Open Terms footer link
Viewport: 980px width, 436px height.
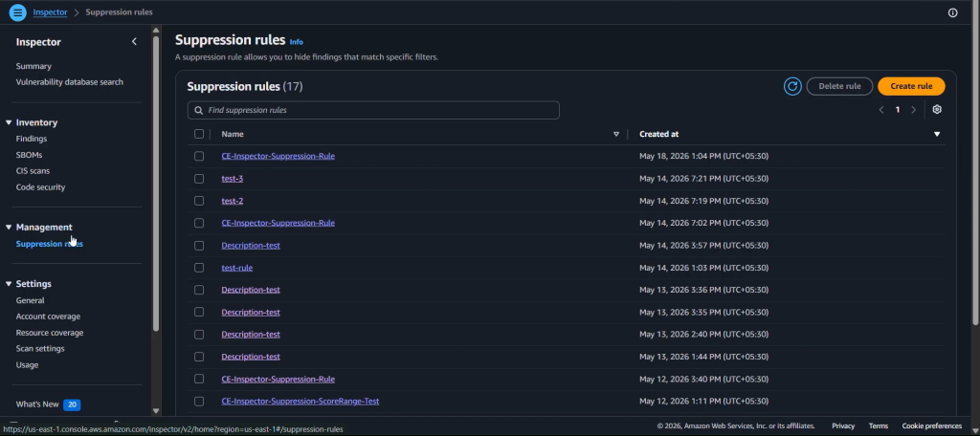pyautogui.click(x=879, y=426)
